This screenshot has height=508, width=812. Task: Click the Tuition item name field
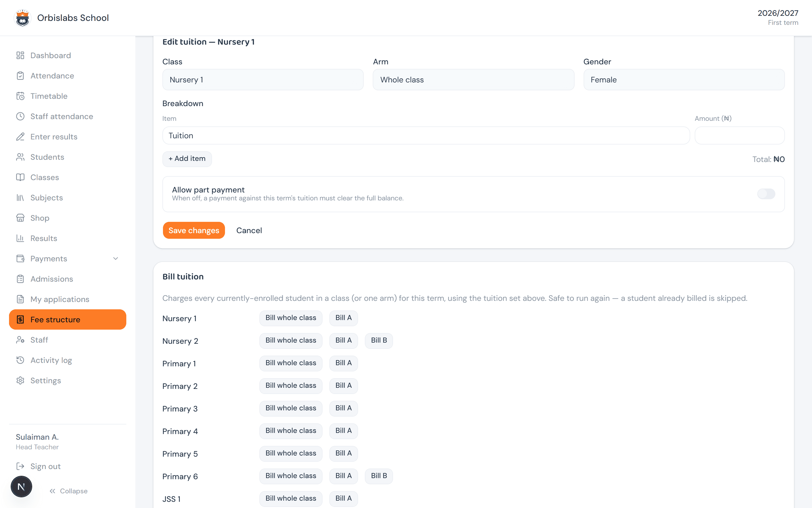tap(426, 135)
